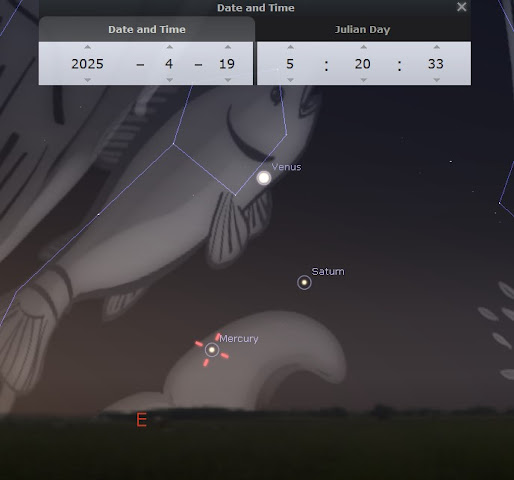Select the Date and Time tab

pyautogui.click(x=147, y=29)
